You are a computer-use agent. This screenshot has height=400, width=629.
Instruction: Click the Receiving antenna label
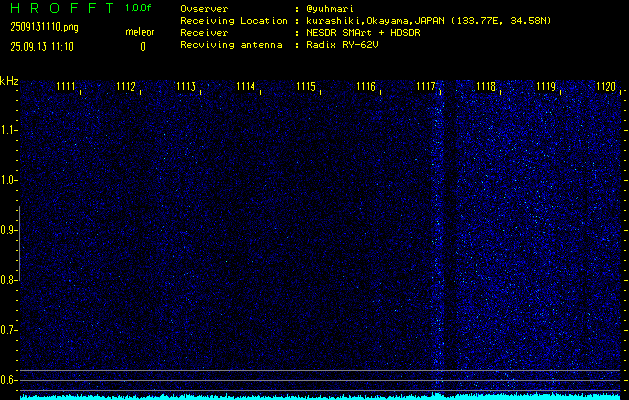click(x=231, y=45)
